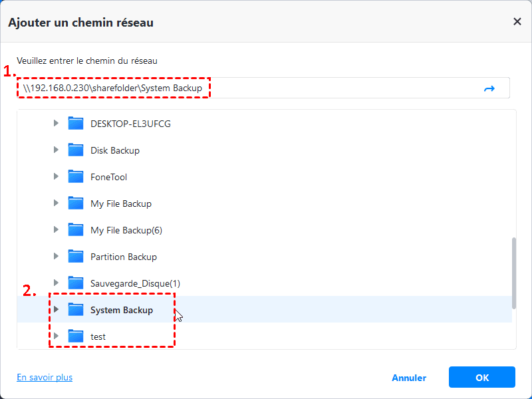Click the go-to-path arrow icon
The height and width of the screenshot is (399, 532).
click(x=489, y=88)
